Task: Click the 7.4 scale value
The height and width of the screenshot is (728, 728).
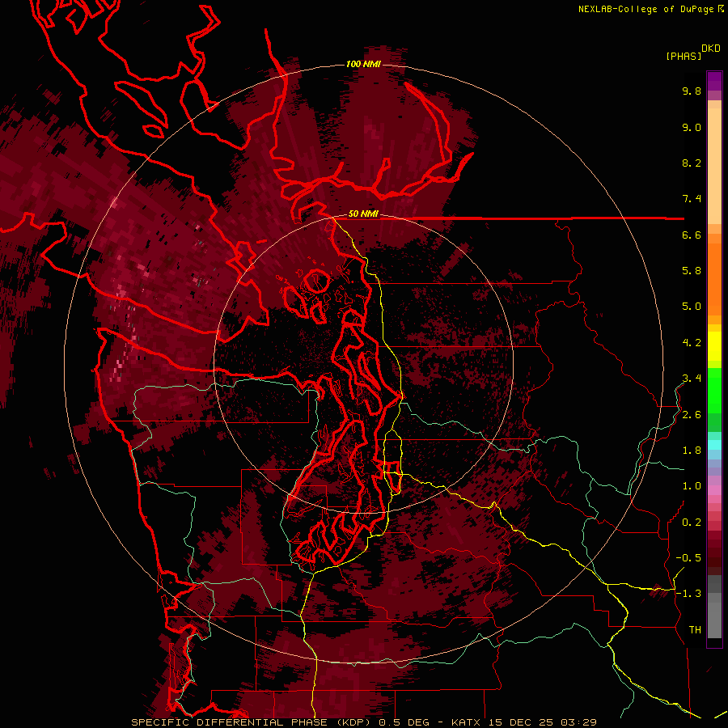Action: pos(692,199)
